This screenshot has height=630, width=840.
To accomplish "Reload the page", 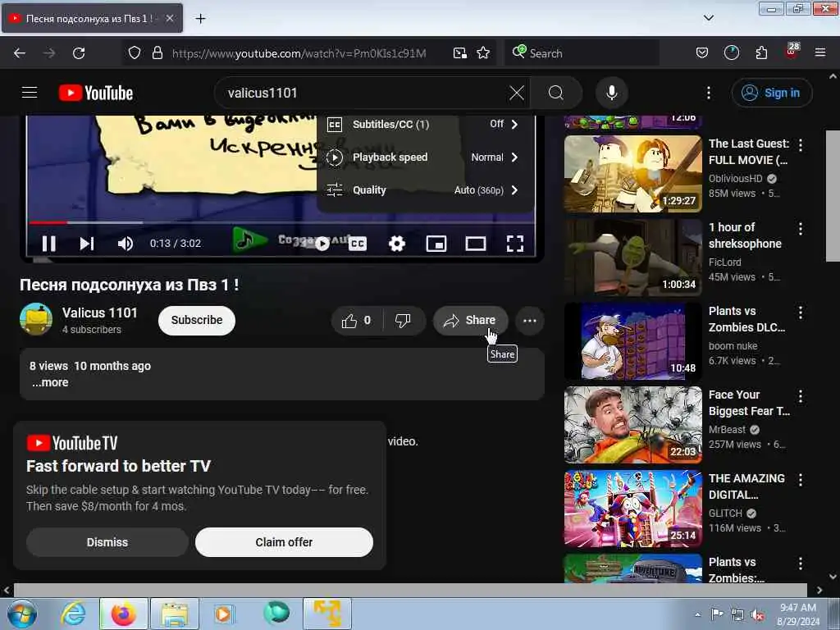I will pyautogui.click(x=79, y=53).
